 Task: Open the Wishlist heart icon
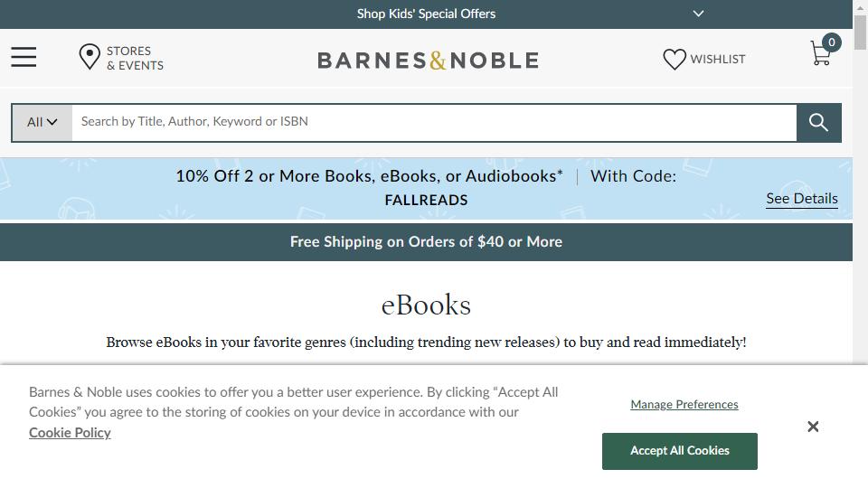click(675, 59)
